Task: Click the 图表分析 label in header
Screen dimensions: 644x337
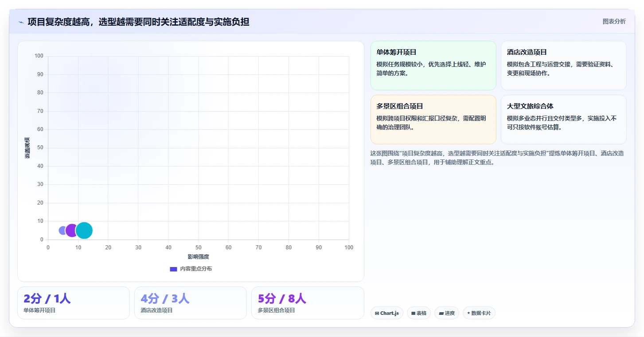Action: tap(614, 21)
